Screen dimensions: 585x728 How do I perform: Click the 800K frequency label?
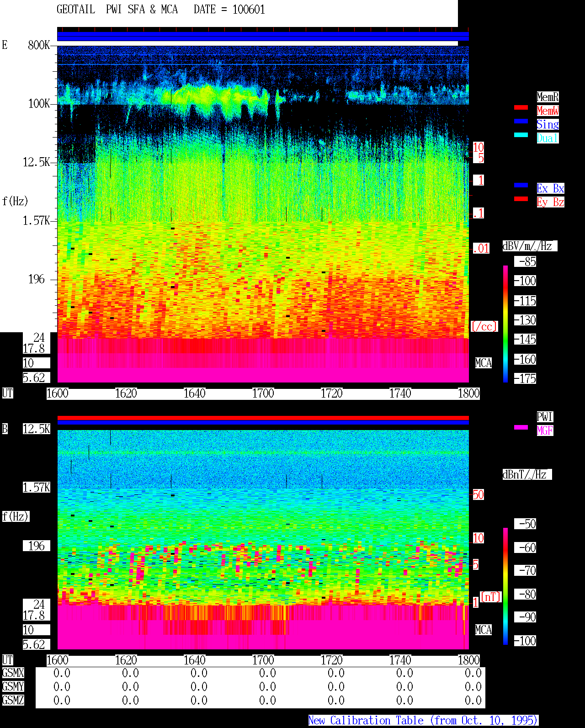point(39,45)
